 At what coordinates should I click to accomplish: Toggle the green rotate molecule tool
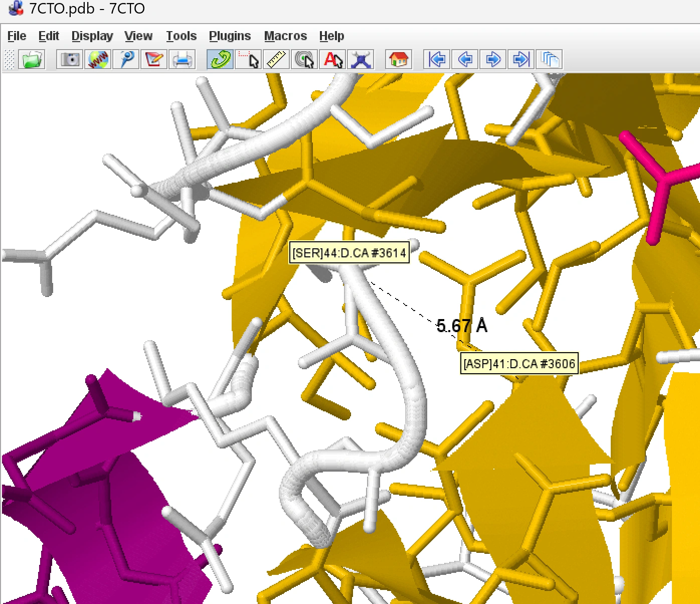(220, 60)
